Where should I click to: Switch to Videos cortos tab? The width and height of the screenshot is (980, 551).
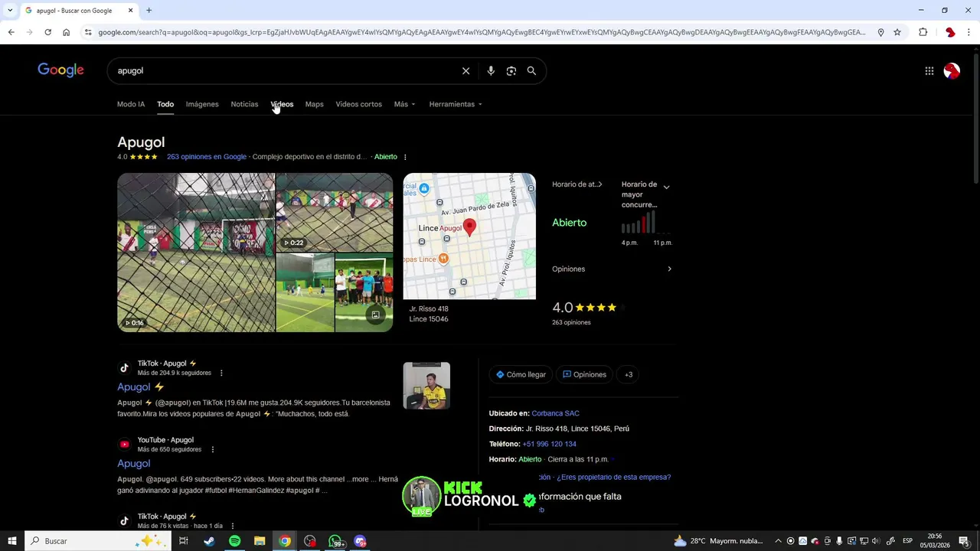358,104
